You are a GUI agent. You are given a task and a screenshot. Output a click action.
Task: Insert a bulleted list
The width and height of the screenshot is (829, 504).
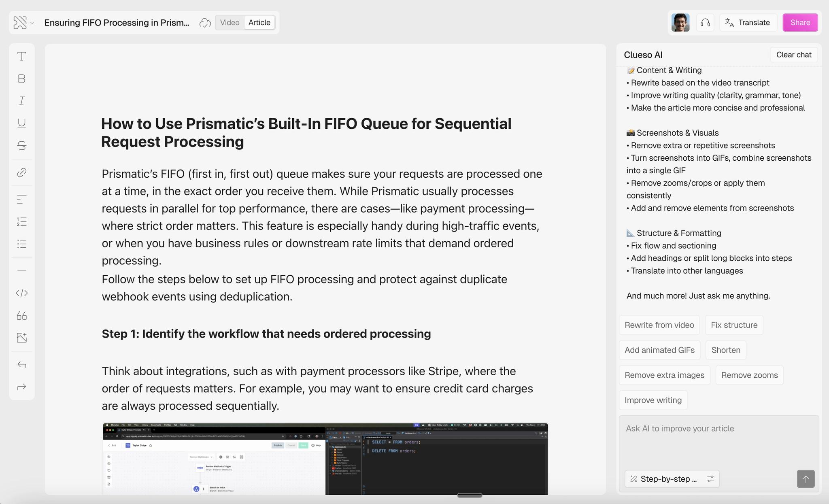tap(22, 244)
